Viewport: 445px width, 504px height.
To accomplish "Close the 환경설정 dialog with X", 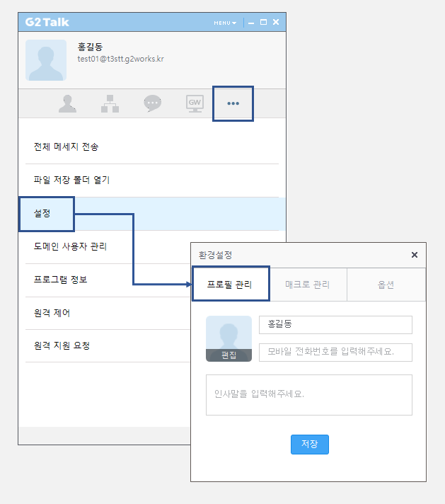I will (x=415, y=255).
